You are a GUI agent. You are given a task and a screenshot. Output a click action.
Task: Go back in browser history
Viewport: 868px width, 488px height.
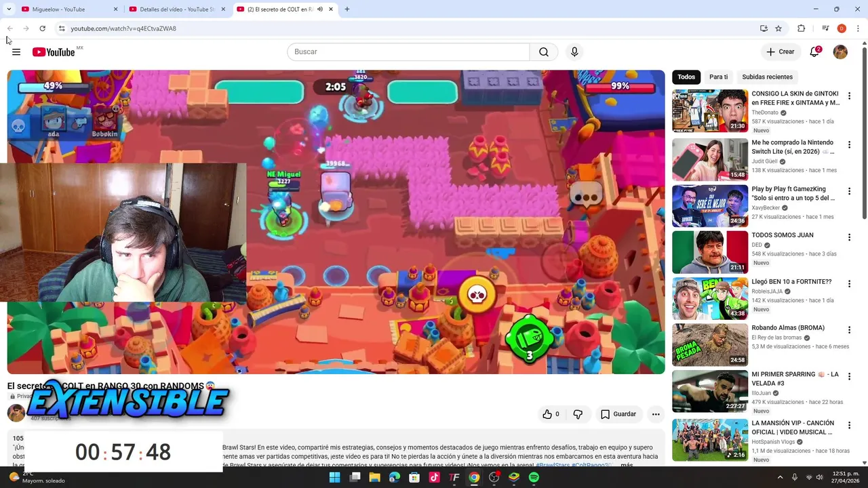coord(10,28)
